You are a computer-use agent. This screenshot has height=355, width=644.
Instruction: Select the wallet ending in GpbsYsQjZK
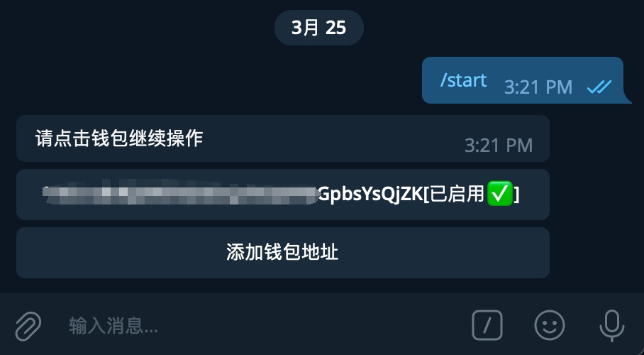[283, 195]
